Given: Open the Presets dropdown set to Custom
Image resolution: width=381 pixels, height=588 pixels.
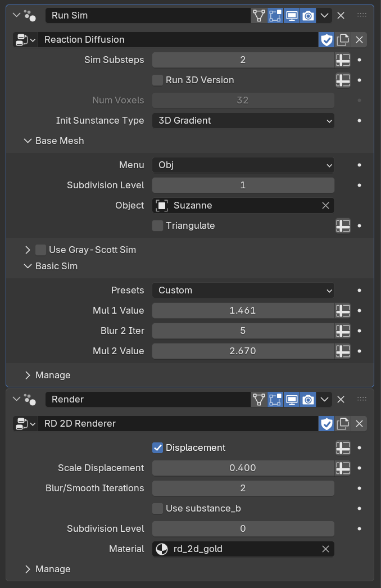Looking at the screenshot, I should (x=243, y=290).
